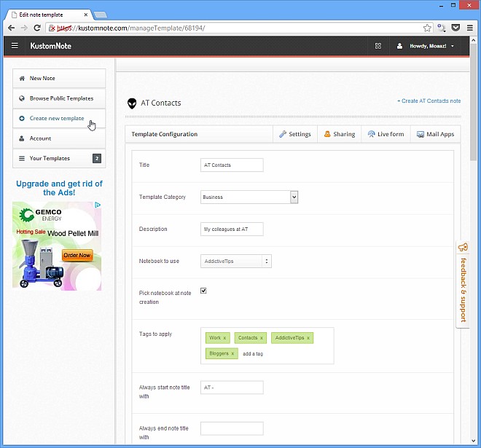481x448 pixels.
Task: Bookmark page with the star icon
Action: point(427,28)
